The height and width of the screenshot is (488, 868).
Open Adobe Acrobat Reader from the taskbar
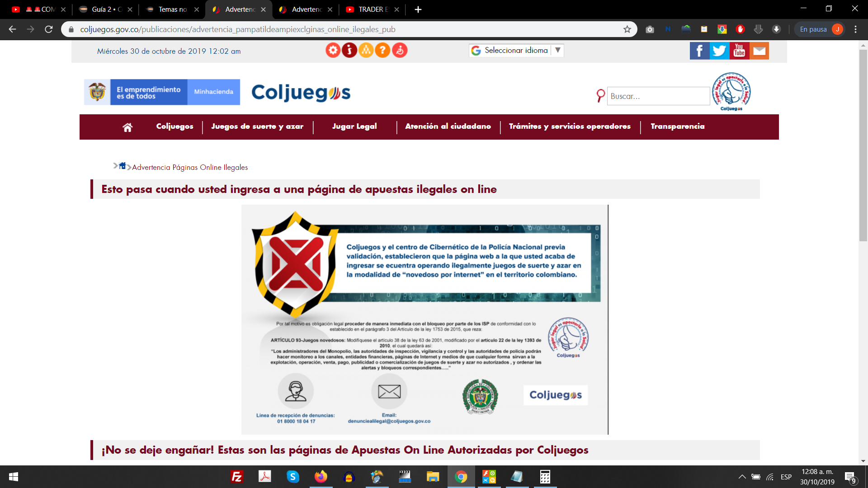(x=264, y=477)
